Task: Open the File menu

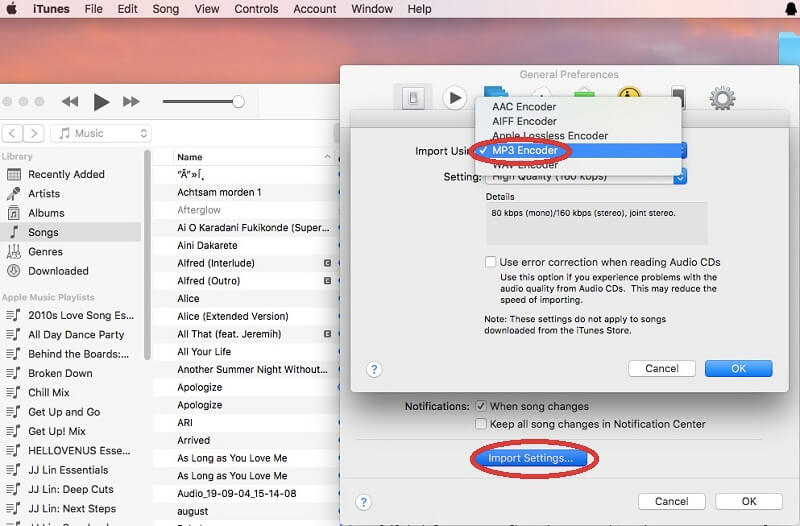Action: click(93, 9)
